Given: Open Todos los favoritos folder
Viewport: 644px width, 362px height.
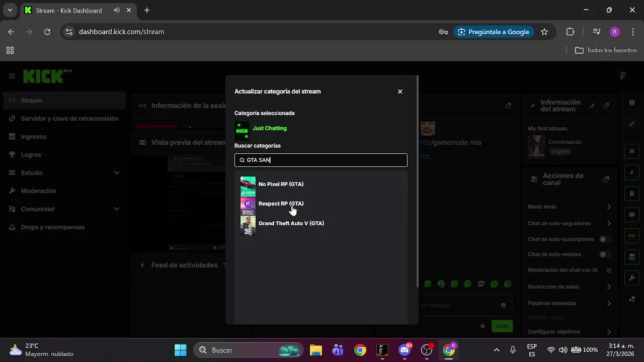Looking at the screenshot, I should (x=606, y=50).
